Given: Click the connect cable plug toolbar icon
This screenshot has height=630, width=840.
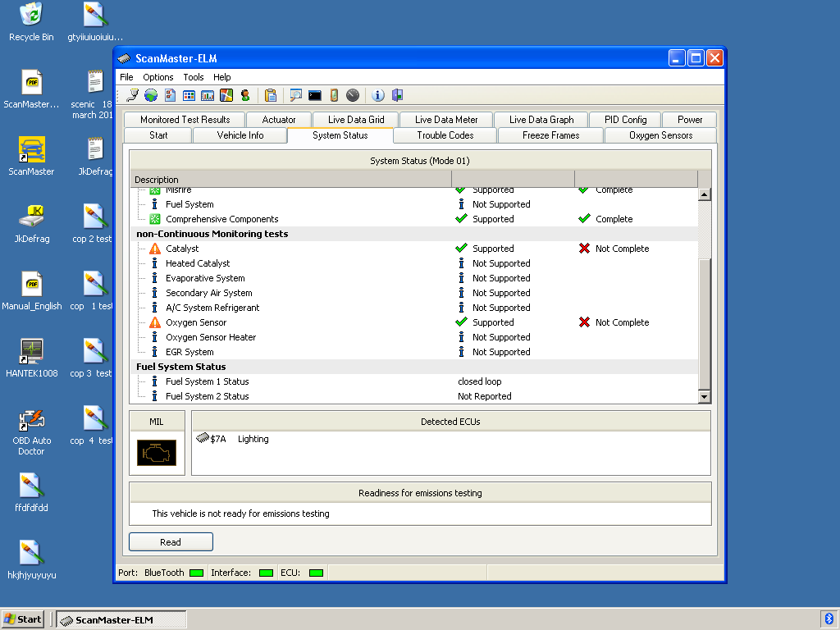Looking at the screenshot, I should point(132,95).
